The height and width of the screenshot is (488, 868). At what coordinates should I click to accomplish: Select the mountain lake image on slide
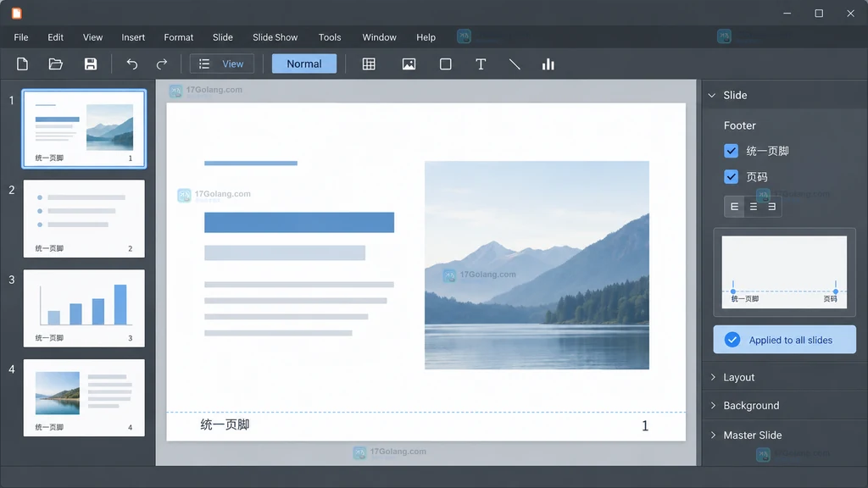pos(537,265)
